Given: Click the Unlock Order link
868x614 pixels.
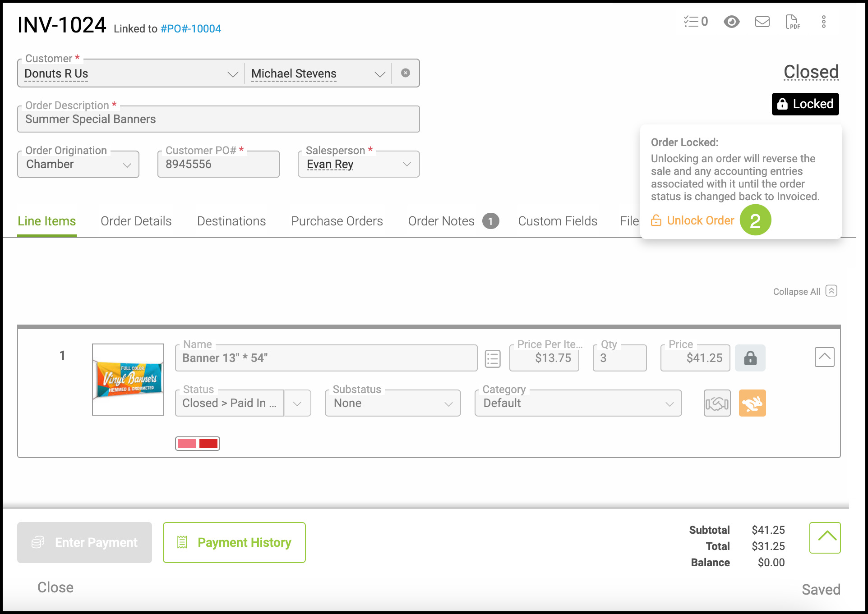Looking at the screenshot, I should coord(700,220).
